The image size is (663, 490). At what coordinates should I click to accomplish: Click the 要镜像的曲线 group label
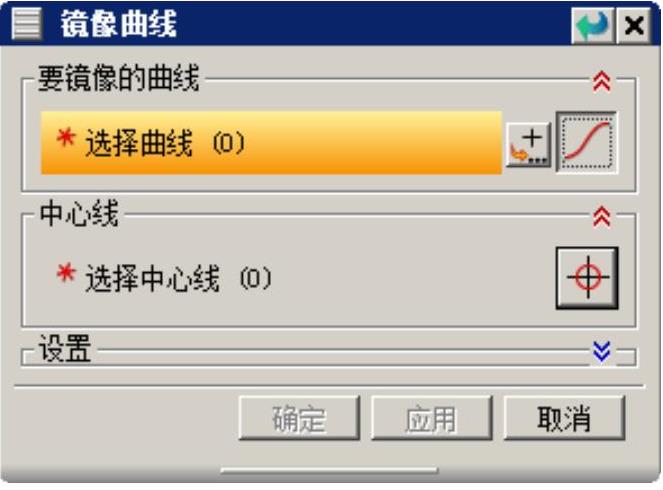(x=118, y=79)
